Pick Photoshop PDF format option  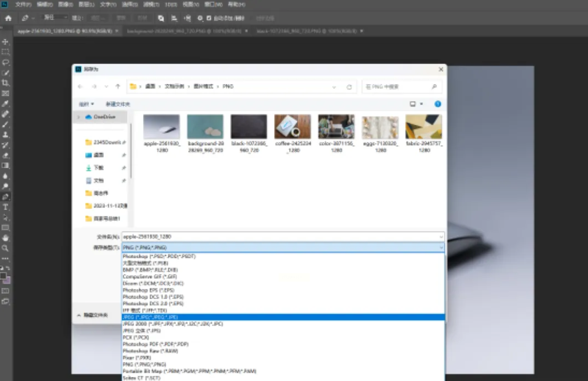point(155,344)
